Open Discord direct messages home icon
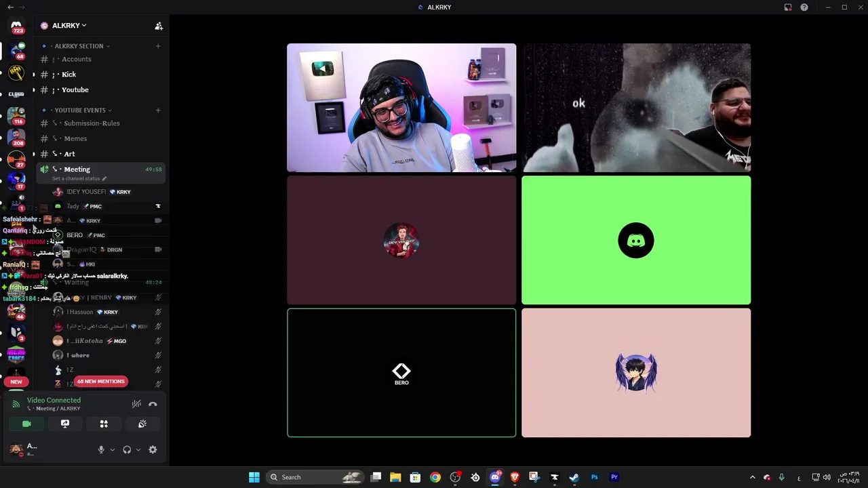The height and width of the screenshot is (488, 868). 17,26
